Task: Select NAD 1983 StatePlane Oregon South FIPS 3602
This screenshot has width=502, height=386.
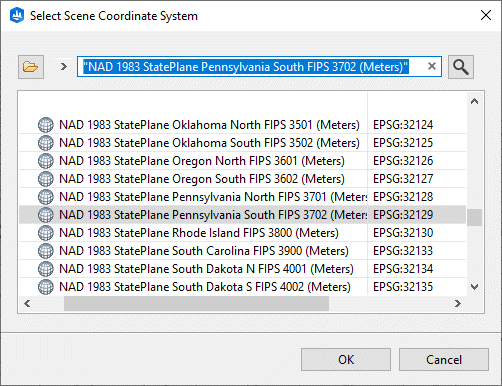Action: tap(202, 179)
